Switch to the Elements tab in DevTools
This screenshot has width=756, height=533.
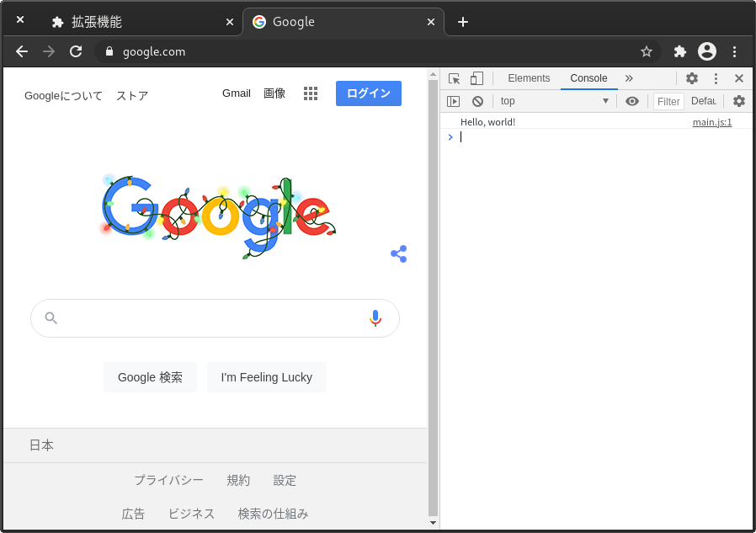(529, 77)
